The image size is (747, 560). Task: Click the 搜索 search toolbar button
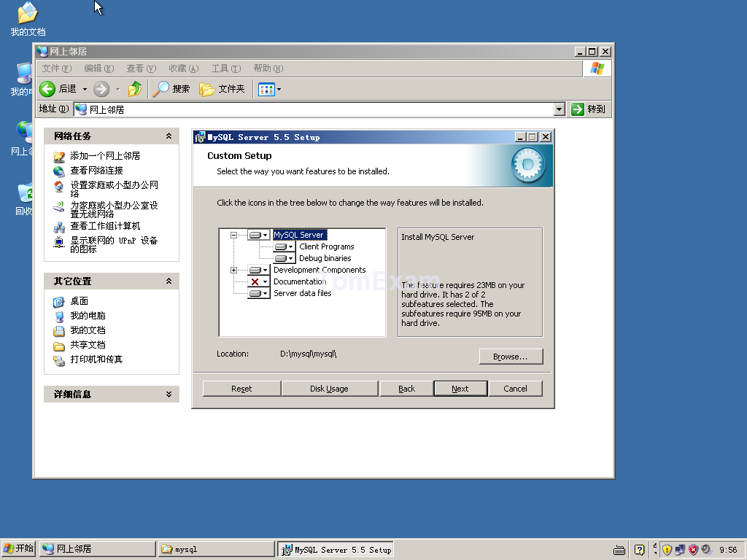[x=171, y=89]
